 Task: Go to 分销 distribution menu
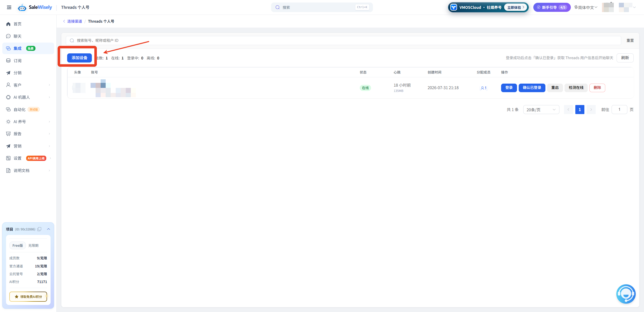pos(28,73)
